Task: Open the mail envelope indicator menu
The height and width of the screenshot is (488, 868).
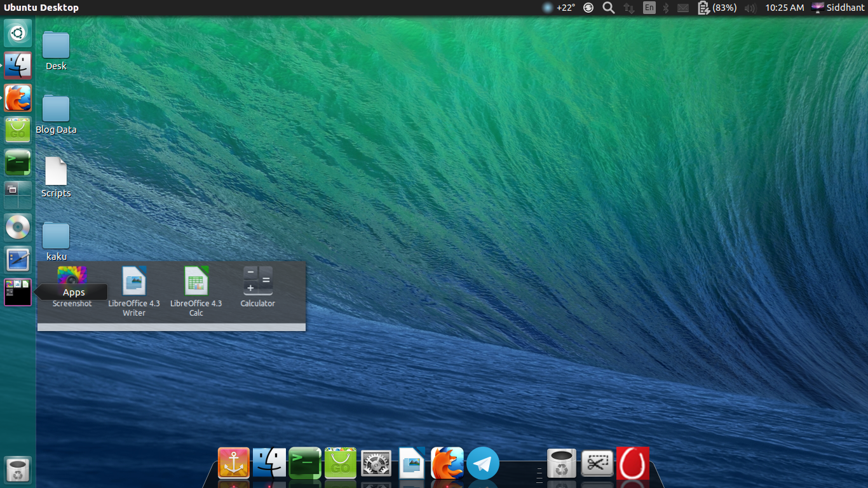Action: pyautogui.click(x=683, y=8)
